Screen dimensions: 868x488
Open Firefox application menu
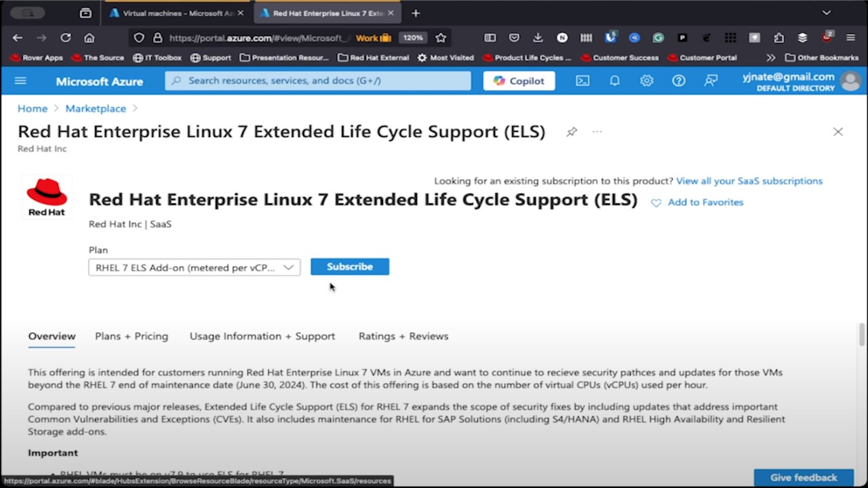850,38
